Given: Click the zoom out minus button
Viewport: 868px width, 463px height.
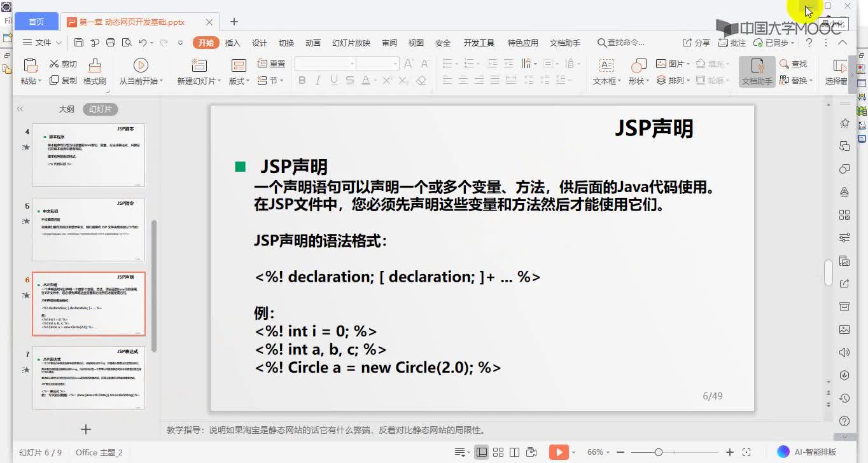Looking at the screenshot, I should [622, 452].
